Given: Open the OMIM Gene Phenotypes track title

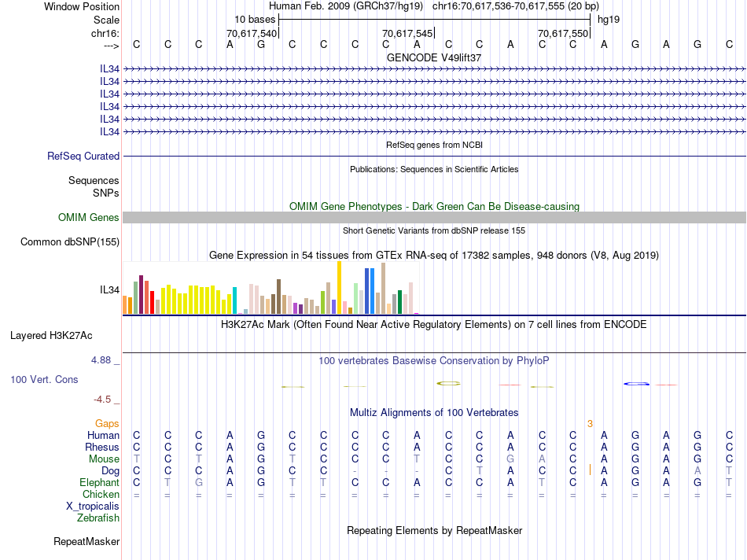Looking at the screenshot, I should [x=434, y=206].
